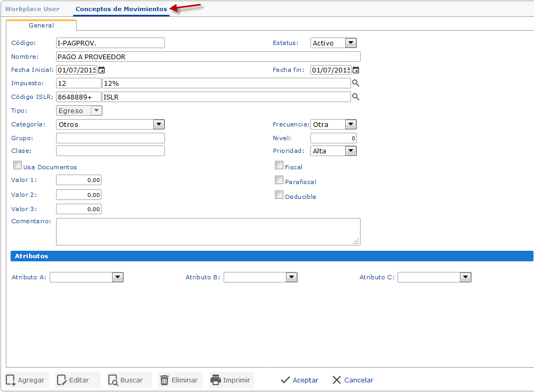Check the Fiscal checkbox
This screenshot has width=534, height=392.
tap(279, 166)
